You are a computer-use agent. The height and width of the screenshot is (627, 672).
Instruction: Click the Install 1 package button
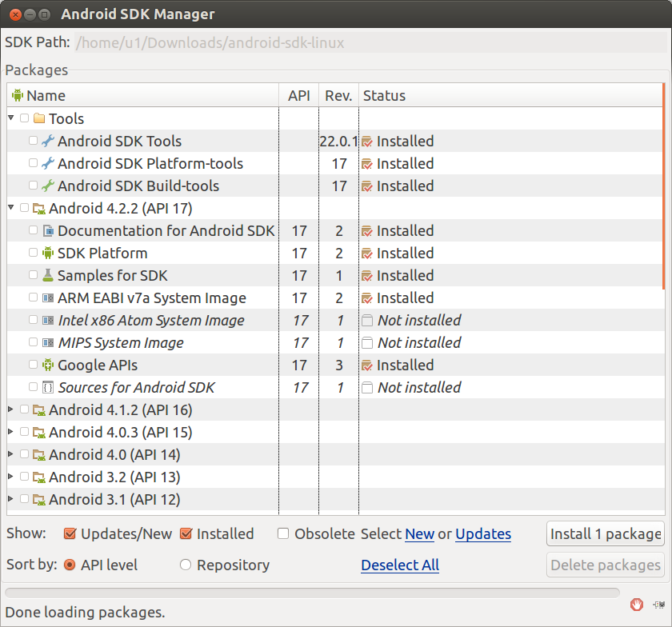605,533
